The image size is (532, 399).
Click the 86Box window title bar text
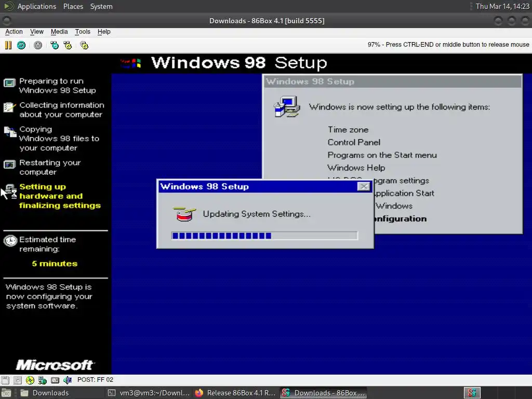267,21
